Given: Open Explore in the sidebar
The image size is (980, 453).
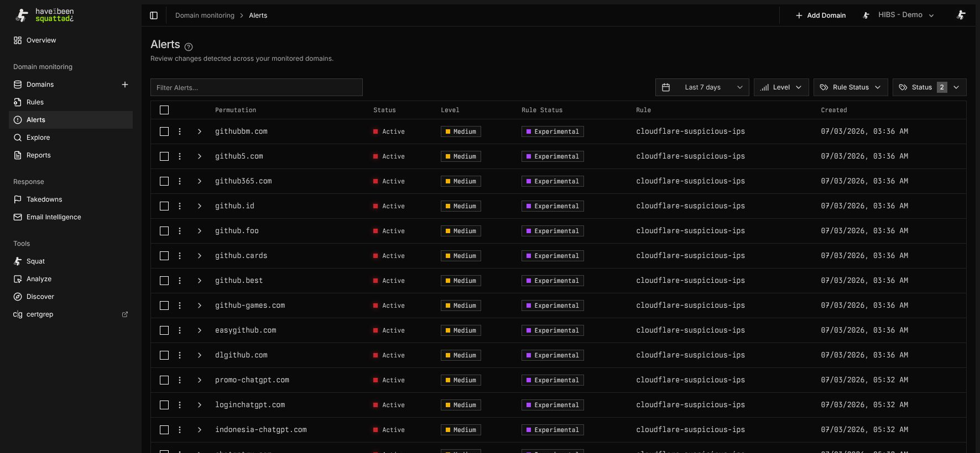Looking at the screenshot, I should pos(71,138).
